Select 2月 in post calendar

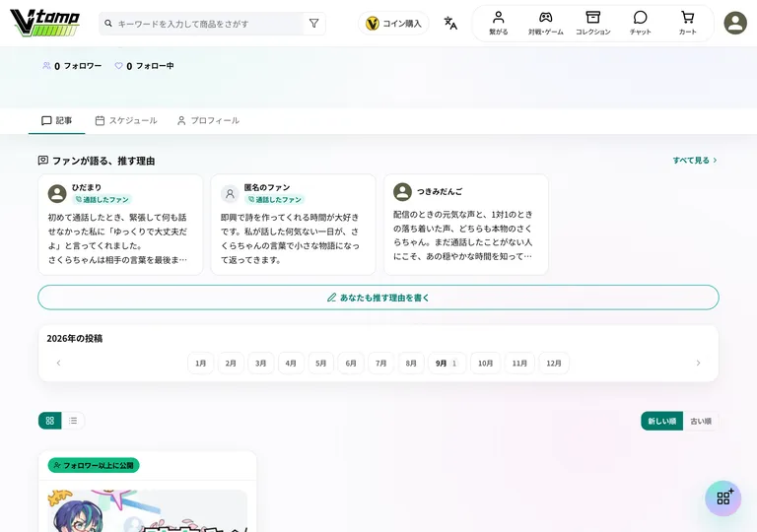click(231, 363)
